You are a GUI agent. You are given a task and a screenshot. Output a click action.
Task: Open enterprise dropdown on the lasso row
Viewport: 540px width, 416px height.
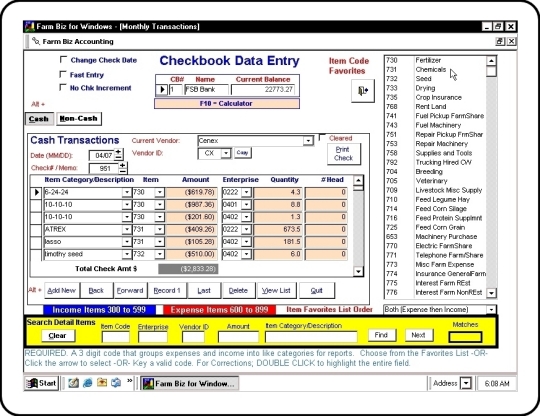pos(246,242)
